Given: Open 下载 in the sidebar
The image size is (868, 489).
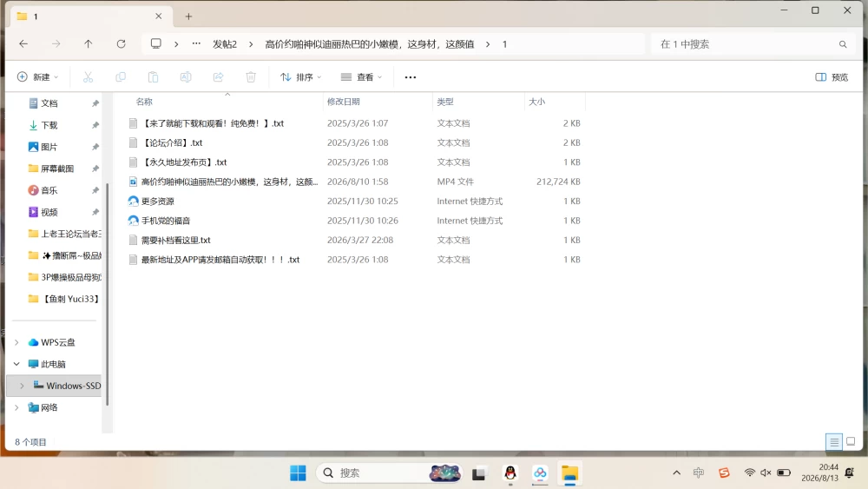Looking at the screenshot, I should coord(49,125).
